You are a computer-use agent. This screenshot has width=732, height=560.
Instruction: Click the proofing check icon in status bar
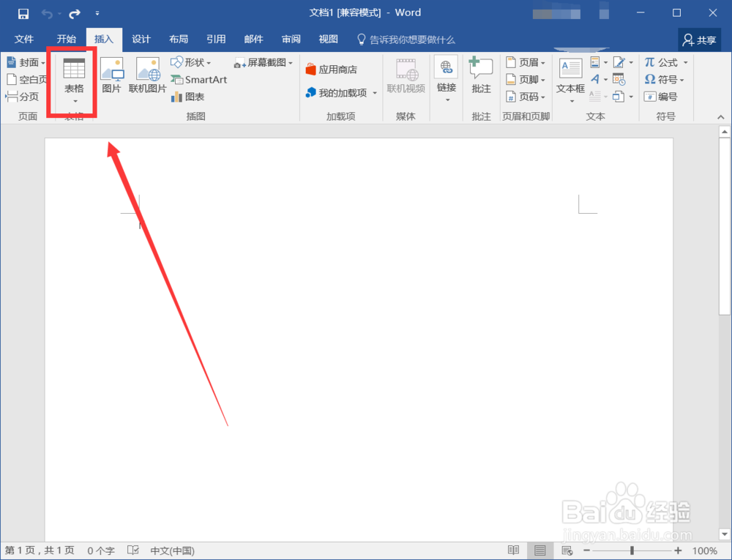133,550
